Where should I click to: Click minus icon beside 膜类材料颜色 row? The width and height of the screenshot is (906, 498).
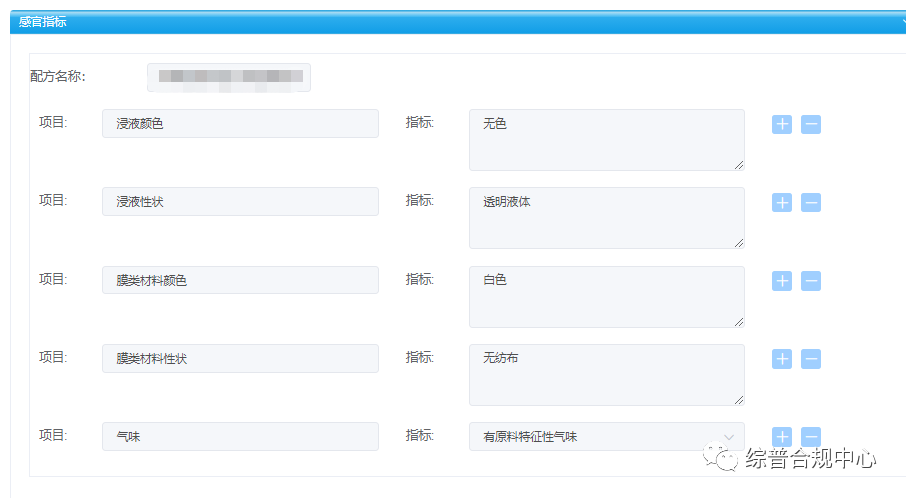(811, 281)
